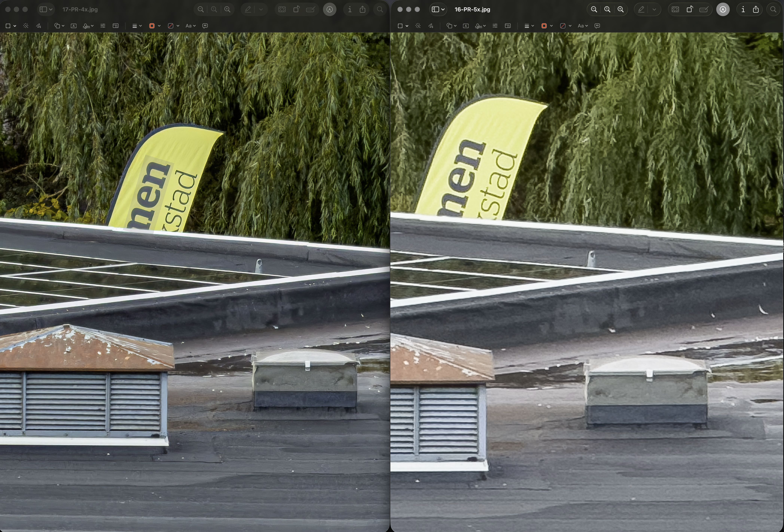Toggle the highlight pen in 16-PR-5x.jpg window

641,9
